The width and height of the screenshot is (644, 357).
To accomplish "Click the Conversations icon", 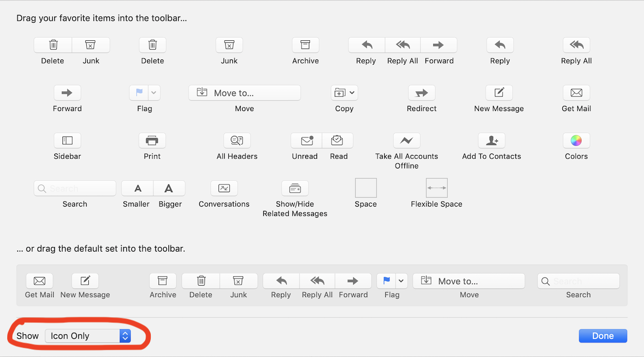I will pyautogui.click(x=224, y=188).
